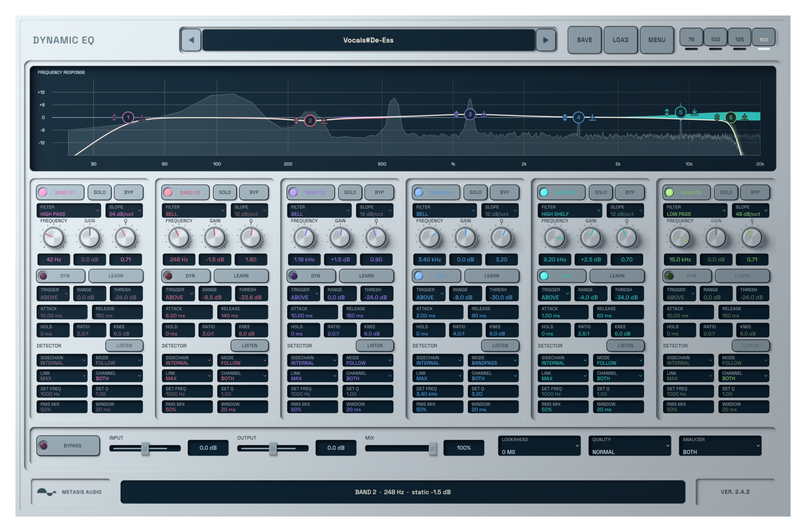Click gain arrows handle left of node 3
806x532 pixels.
pyautogui.click(x=456, y=114)
